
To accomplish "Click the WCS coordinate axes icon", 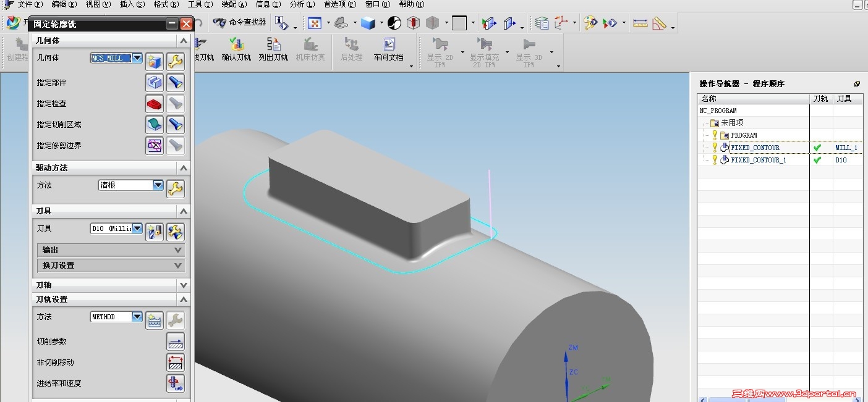I will [x=561, y=23].
